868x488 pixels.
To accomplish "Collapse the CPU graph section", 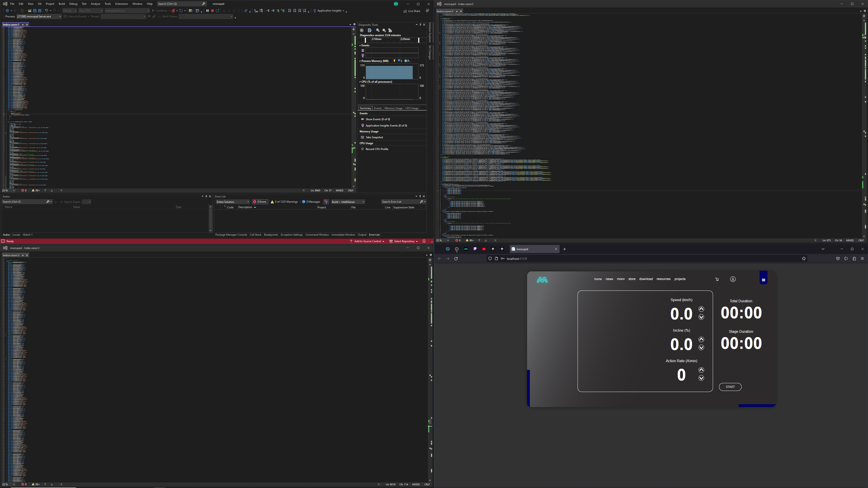I will coord(360,82).
